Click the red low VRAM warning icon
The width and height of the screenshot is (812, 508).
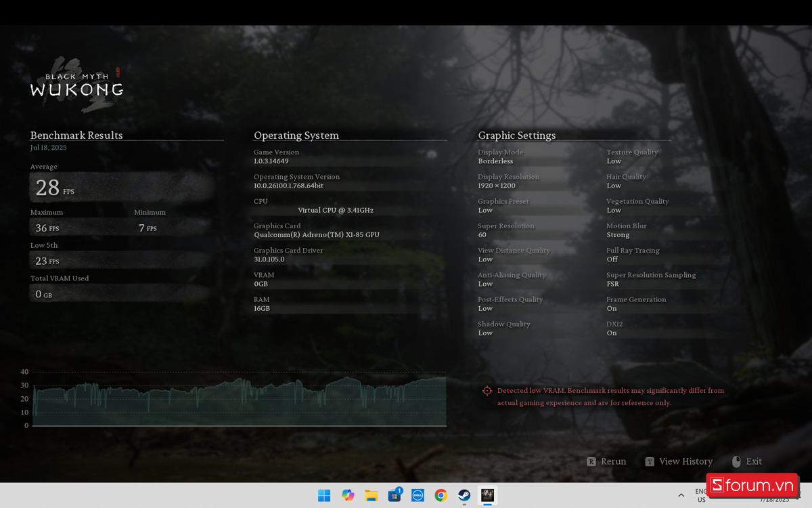[x=487, y=391]
